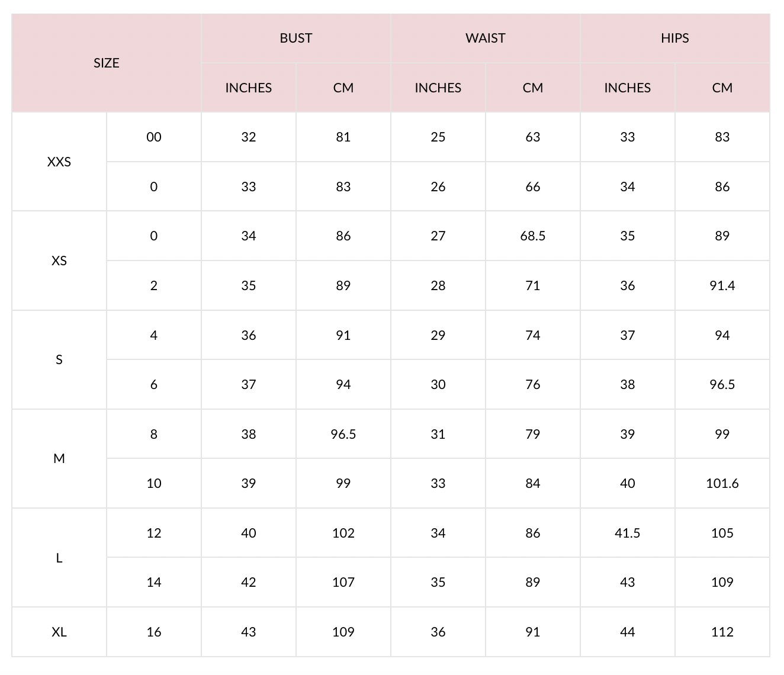This screenshot has width=784, height=675.
Task: Select the size 16 cell
Action: click(x=154, y=632)
